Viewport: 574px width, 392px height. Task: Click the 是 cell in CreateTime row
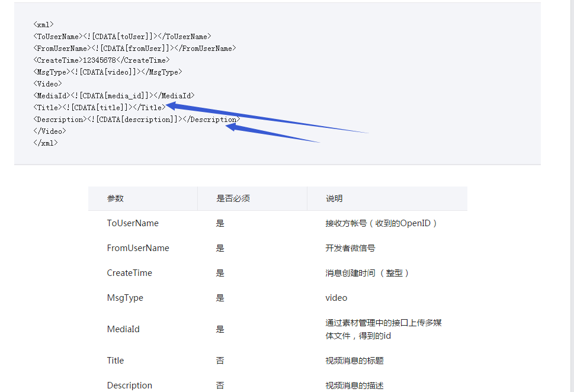220,273
